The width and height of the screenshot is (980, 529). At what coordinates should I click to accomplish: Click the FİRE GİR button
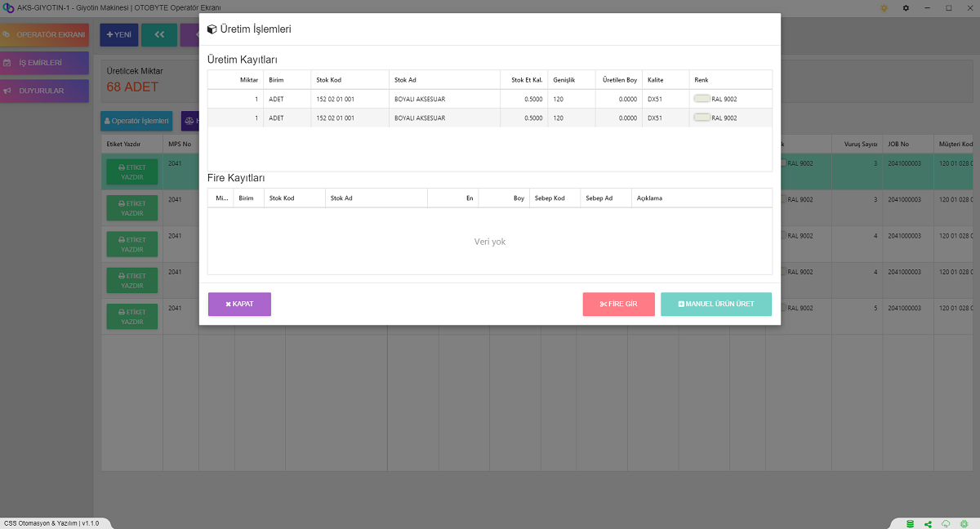618,304
